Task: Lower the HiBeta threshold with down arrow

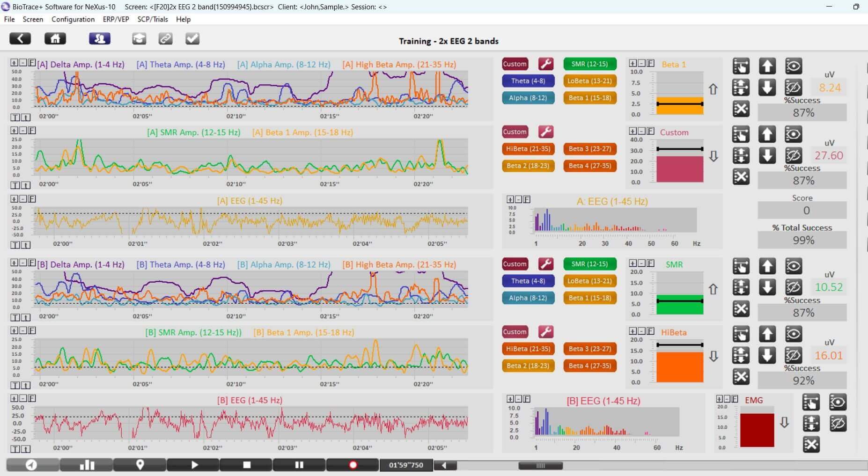Action: point(767,355)
